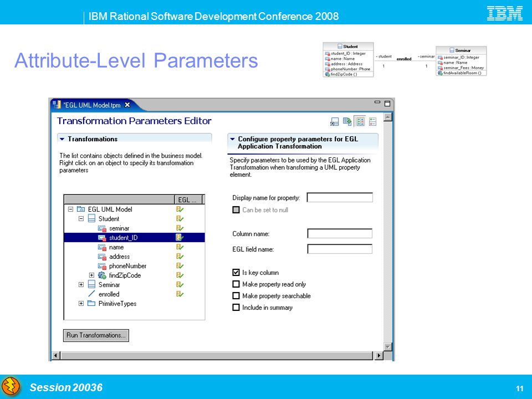532x399 pixels.
Task: Focus the EGL field name input
Action: pyautogui.click(x=340, y=249)
